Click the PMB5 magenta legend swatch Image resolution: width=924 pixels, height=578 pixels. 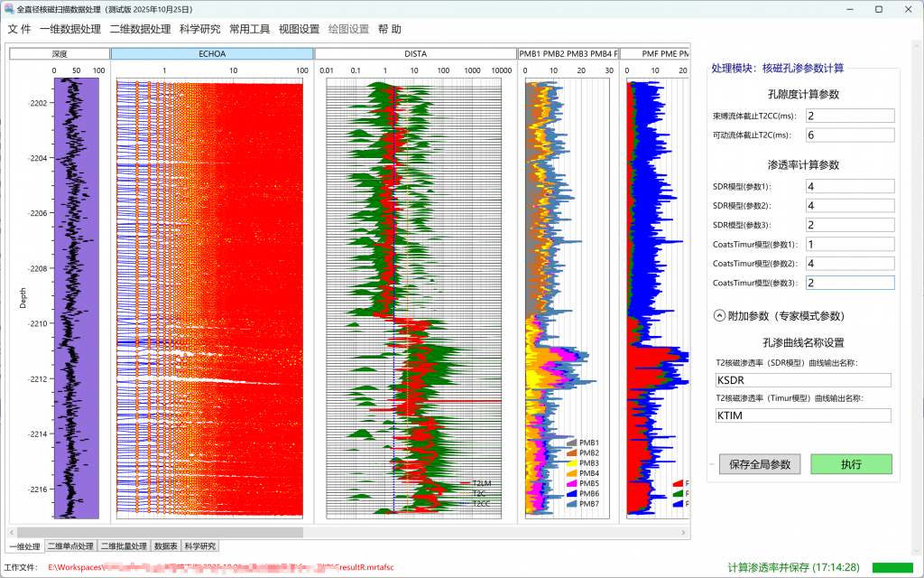click(571, 483)
